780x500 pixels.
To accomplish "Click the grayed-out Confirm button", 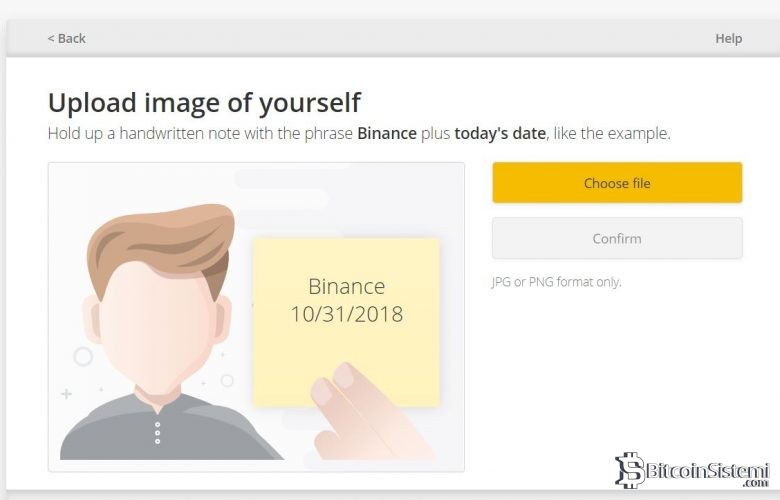I will (616, 239).
